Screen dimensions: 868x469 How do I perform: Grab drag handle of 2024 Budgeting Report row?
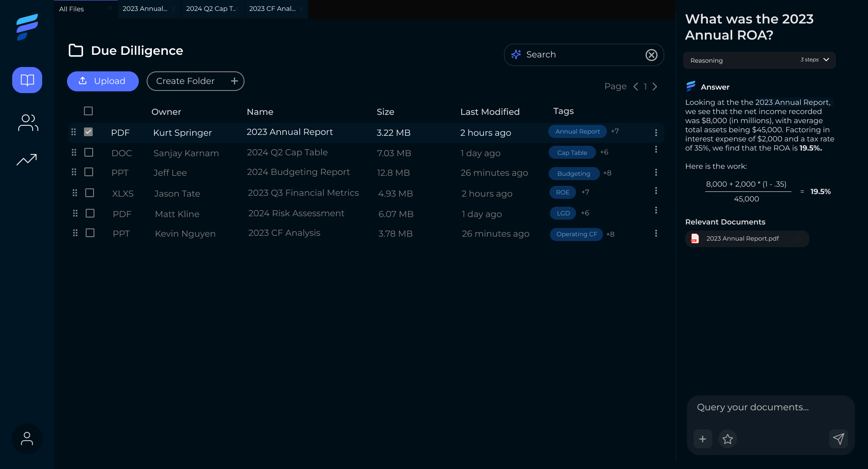tap(74, 172)
